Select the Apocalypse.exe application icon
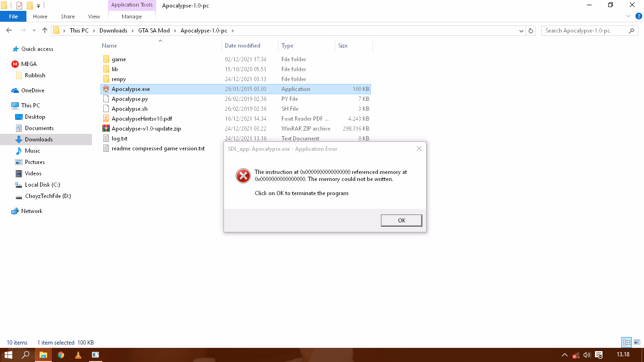The height and width of the screenshot is (362, 644). click(x=106, y=89)
